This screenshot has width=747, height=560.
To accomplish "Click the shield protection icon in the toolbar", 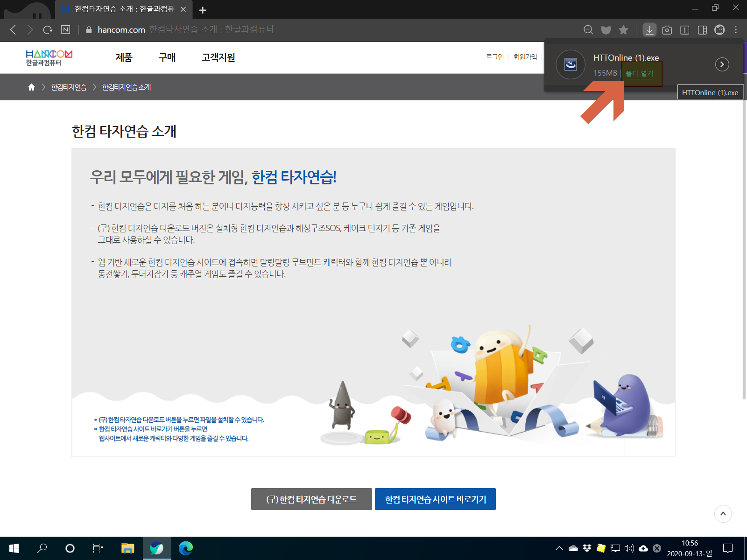I will click(x=606, y=30).
